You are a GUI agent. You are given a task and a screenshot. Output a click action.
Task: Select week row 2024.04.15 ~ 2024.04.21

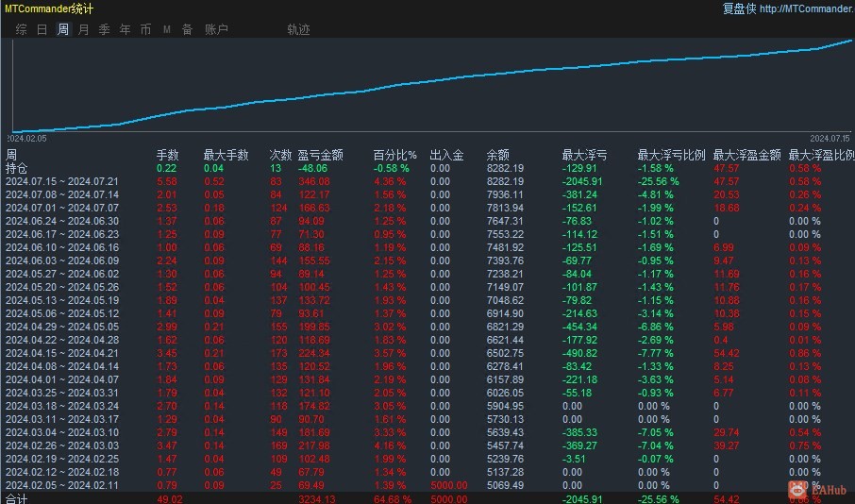coord(427,353)
